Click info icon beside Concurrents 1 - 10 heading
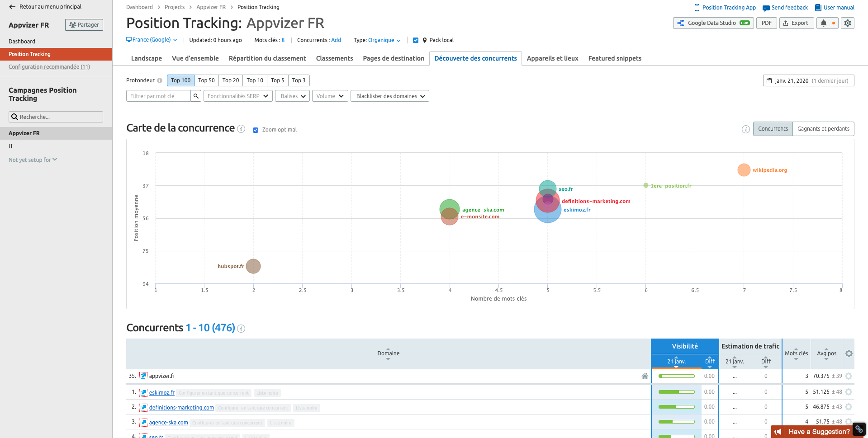The width and height of the screenshot is (868, 438). (241, 329)
